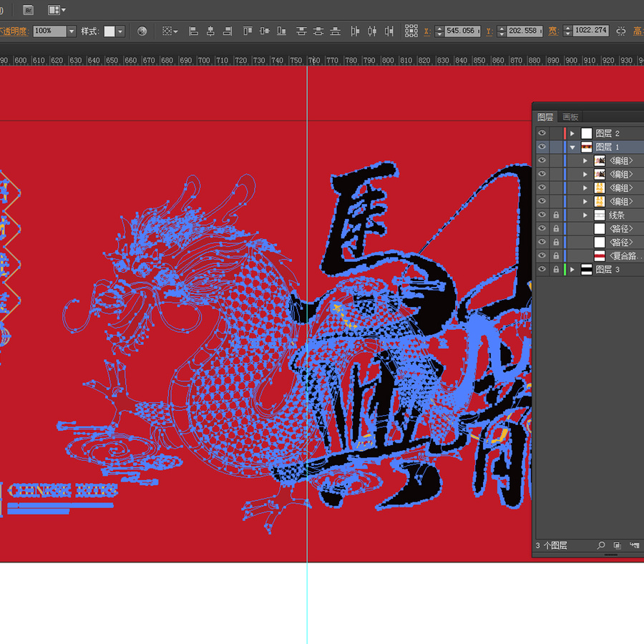The image size is (644, 644).
Task: Select the 图层 3 layer row
Action: point(590,270)
